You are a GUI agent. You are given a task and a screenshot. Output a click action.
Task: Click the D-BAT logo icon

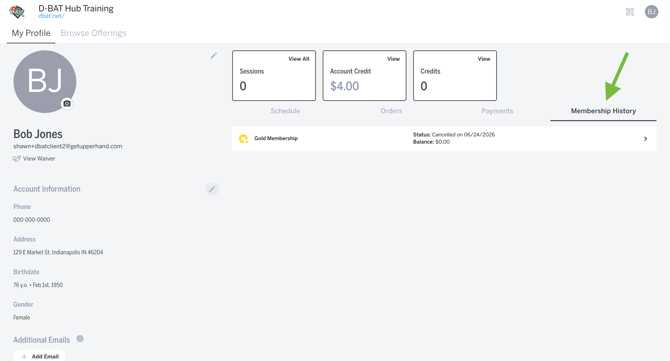point(17,12)
